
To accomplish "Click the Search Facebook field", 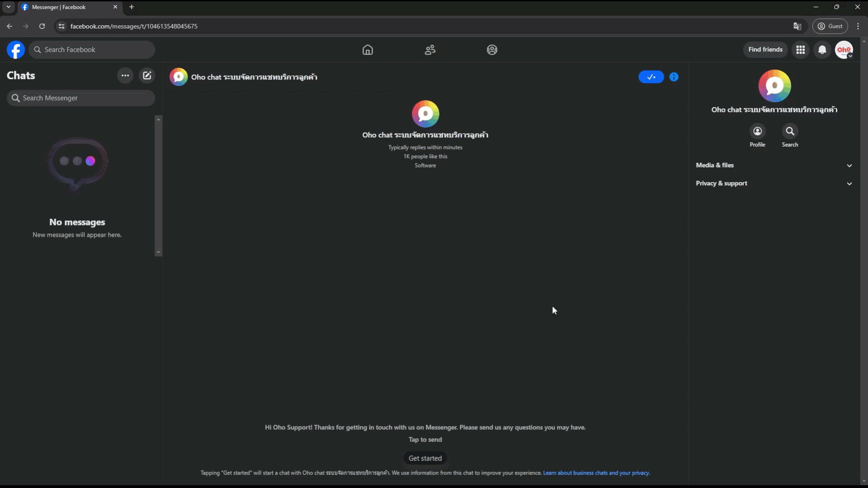I will 92,50.
